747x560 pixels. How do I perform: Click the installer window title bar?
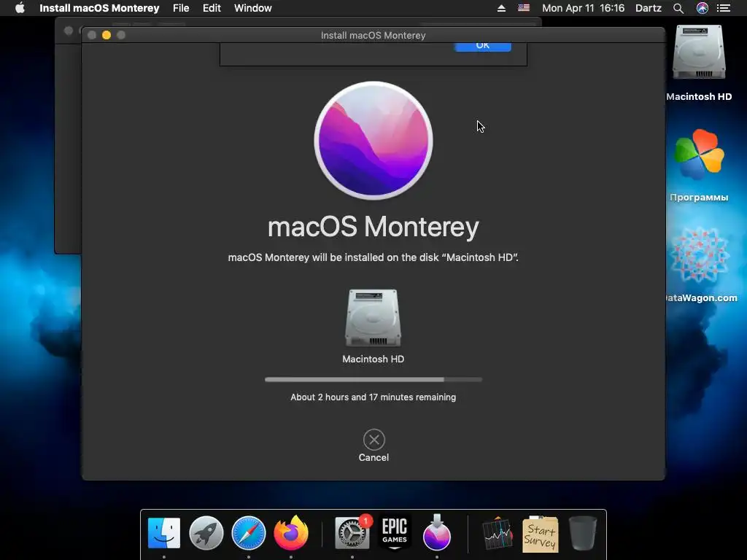(x=373, y=35)
